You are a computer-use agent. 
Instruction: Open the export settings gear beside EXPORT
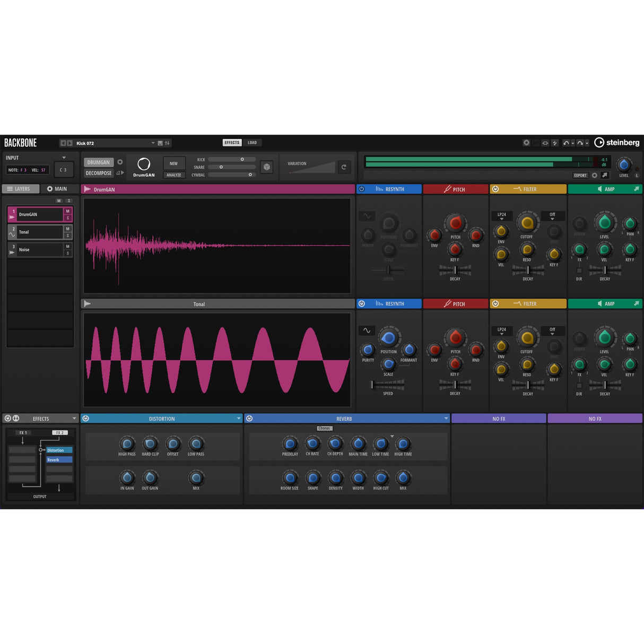(x=595, y=176)
